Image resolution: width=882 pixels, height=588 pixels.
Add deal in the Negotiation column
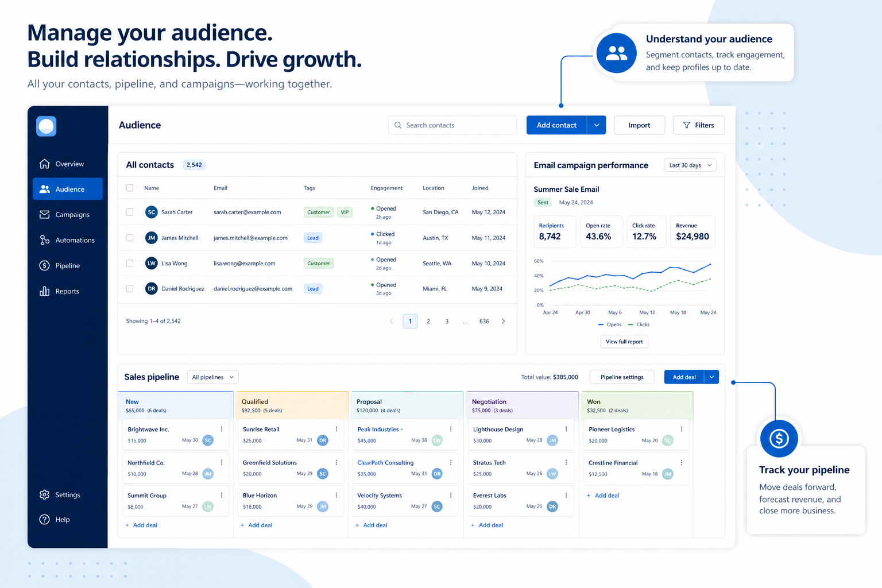tap(487, 525)
